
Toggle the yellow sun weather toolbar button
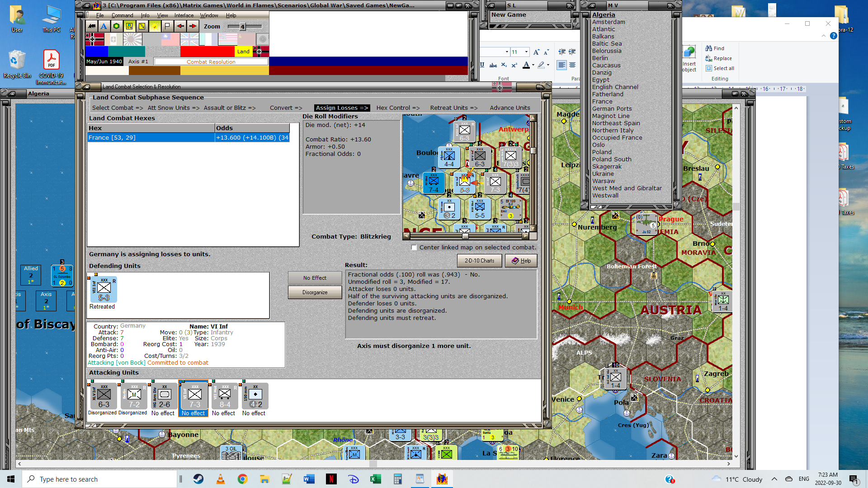(x=155, y=26)
